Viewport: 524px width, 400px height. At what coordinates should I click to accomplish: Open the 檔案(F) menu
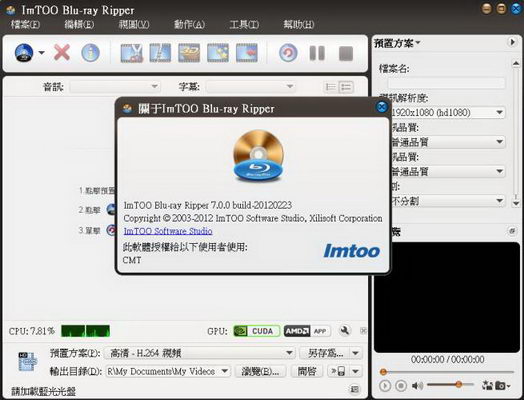tap(25, 24)
